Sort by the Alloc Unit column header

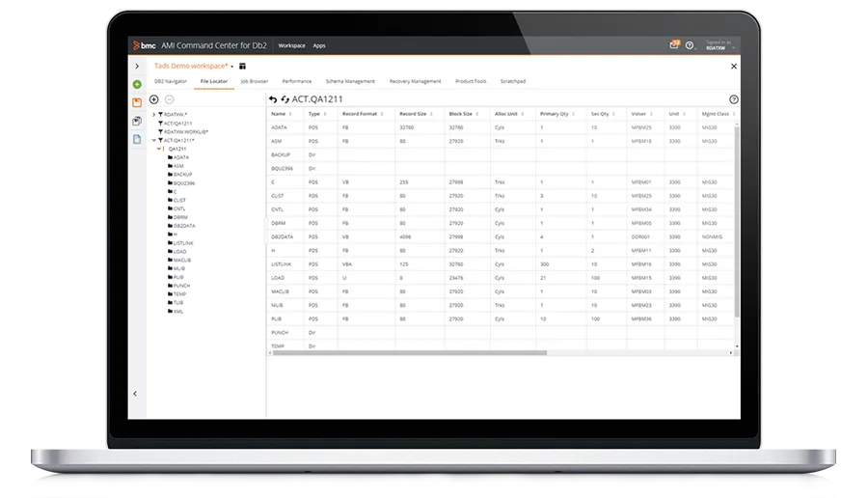[x=506, y=114]
